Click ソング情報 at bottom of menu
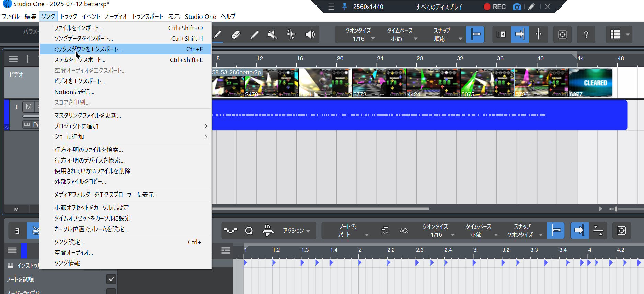 pyautogui.click(x=125, y=263)
